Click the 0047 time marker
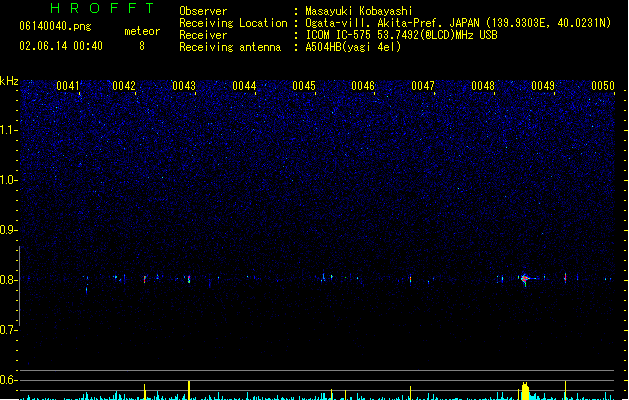This screenshot has height=400, width=629. tap(423, 86)
